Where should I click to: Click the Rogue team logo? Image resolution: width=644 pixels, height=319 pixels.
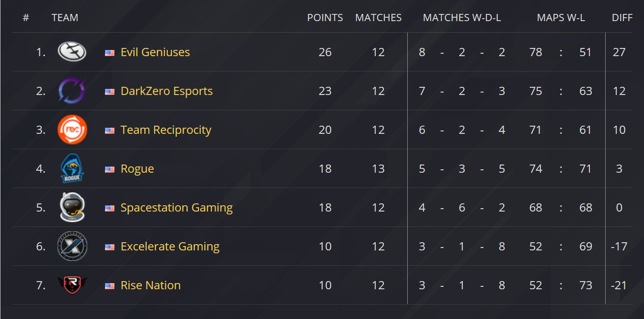point(72,168)
